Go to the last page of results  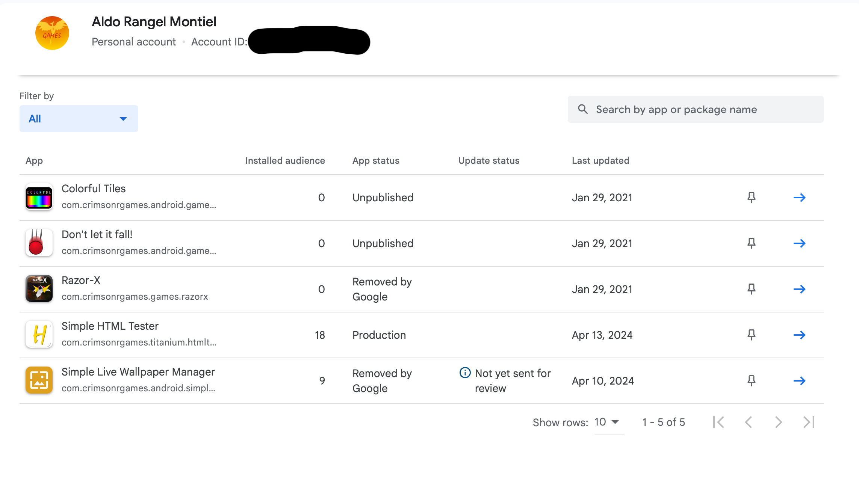pos(809,422)
